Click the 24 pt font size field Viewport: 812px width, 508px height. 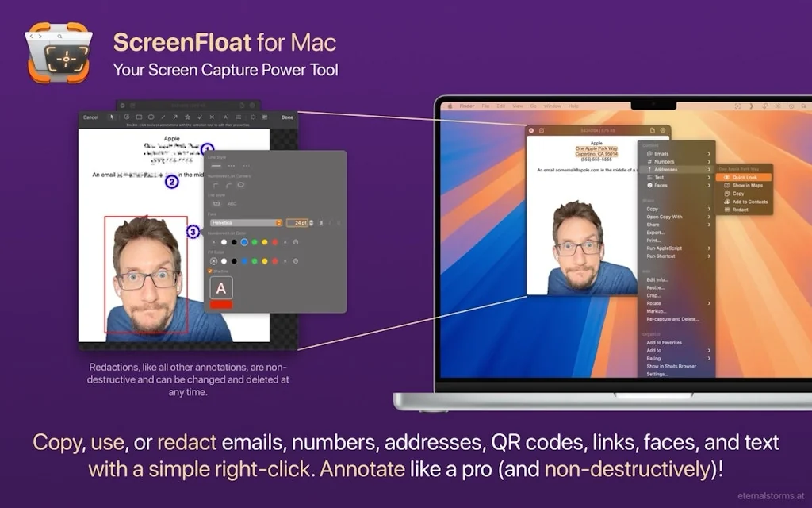tap(300, 223)
